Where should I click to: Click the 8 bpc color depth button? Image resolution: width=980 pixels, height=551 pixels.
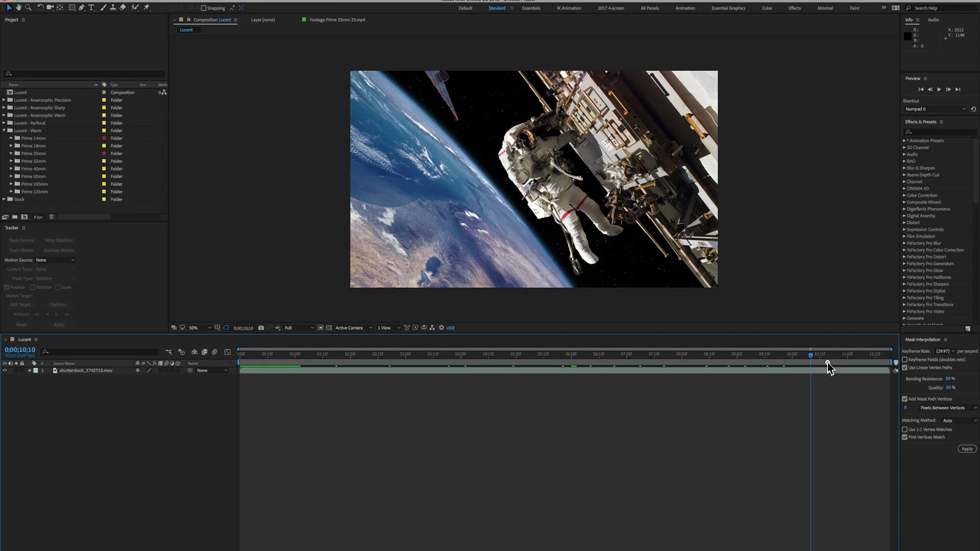[x=38, y=217]
